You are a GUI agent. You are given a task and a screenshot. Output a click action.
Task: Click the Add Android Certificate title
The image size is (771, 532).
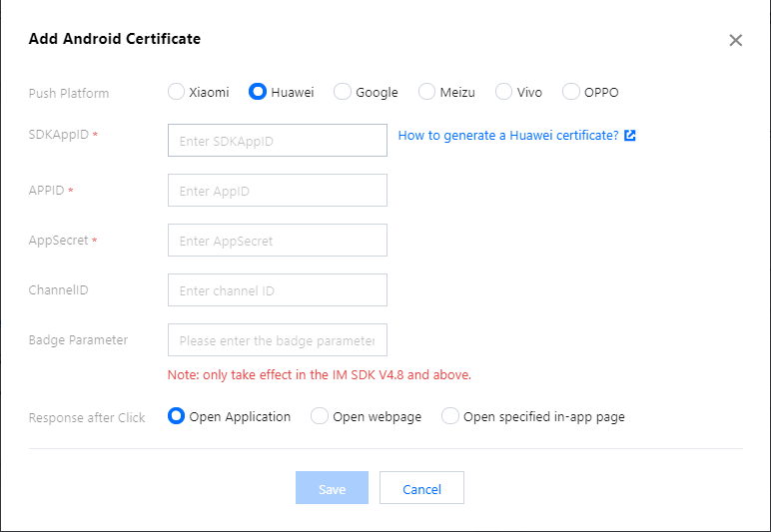pyautogui.click(x=115, y=39)
